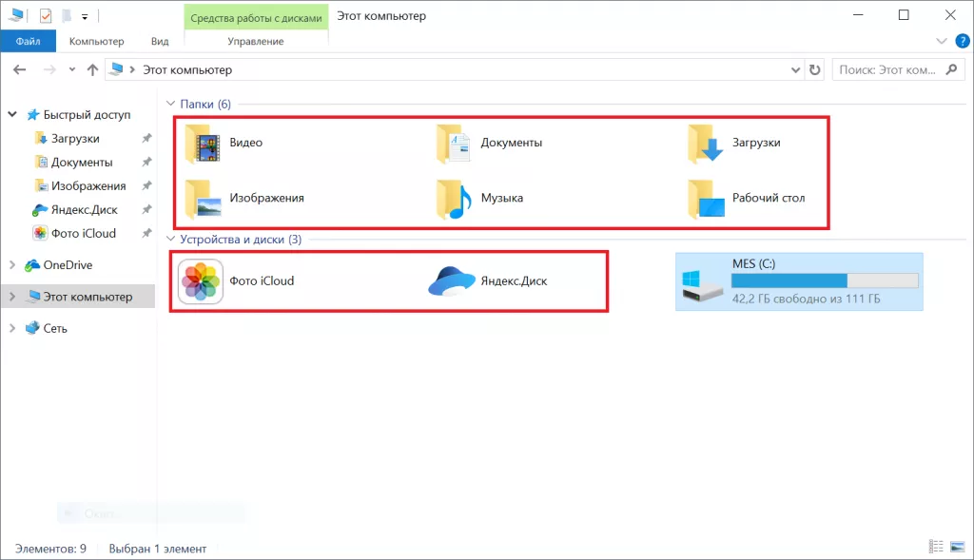Open the Документы folder icon

click(x=454, y=143)
